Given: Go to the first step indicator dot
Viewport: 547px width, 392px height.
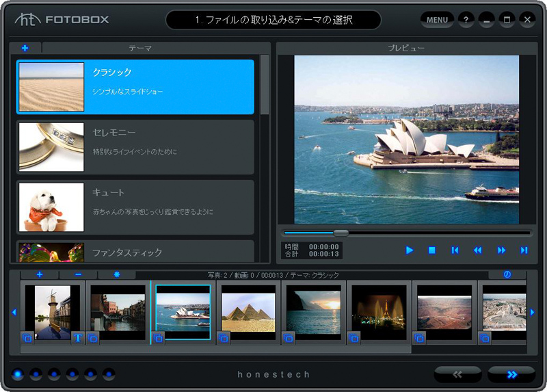Looking at the screenshot, I should (x=18, y=374).
